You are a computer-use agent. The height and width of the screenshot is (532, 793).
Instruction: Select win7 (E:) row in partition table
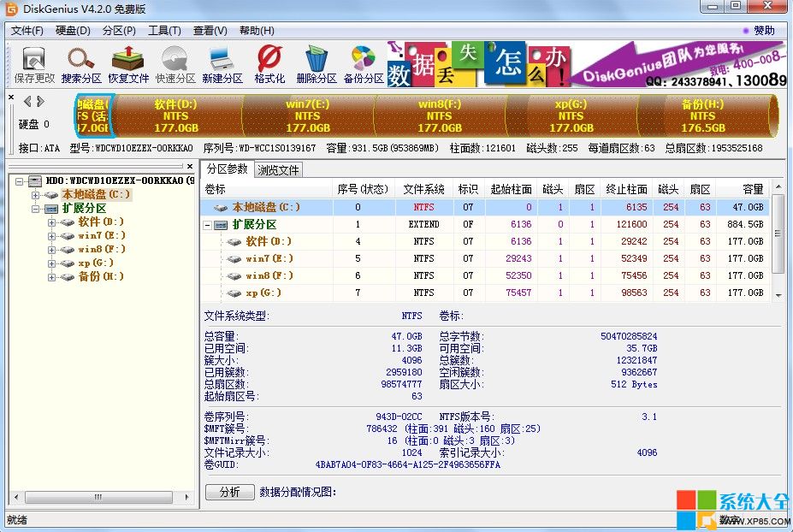[485, 258]
